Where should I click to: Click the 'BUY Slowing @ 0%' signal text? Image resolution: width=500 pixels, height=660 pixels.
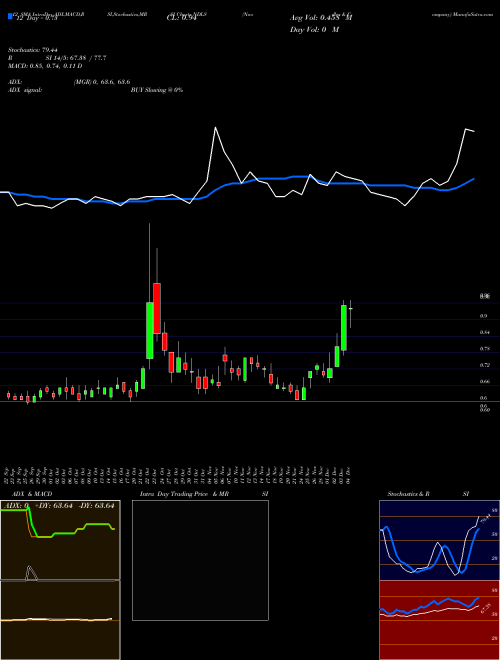click(157, 90)
